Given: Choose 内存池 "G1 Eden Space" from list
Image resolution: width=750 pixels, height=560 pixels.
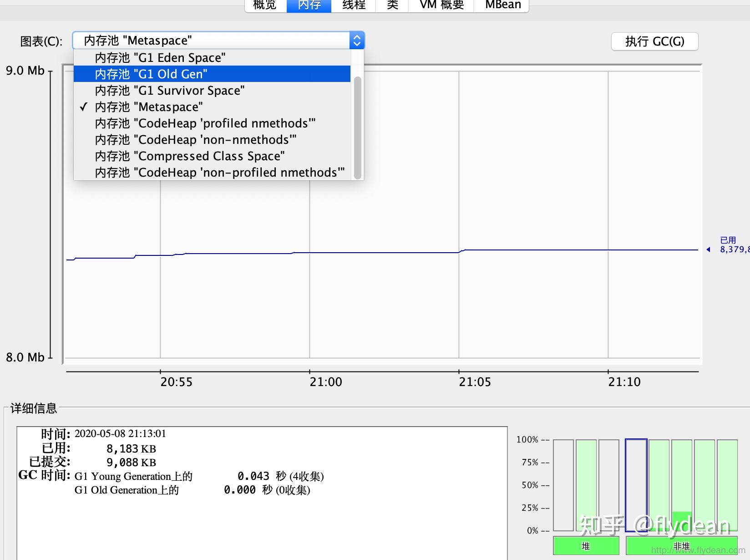Looking at the screenshot, I should [x=212, y=58].
